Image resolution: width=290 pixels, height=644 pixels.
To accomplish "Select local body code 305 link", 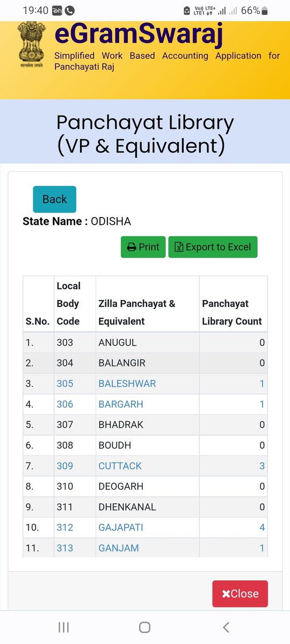I will [x=65, y=384].
